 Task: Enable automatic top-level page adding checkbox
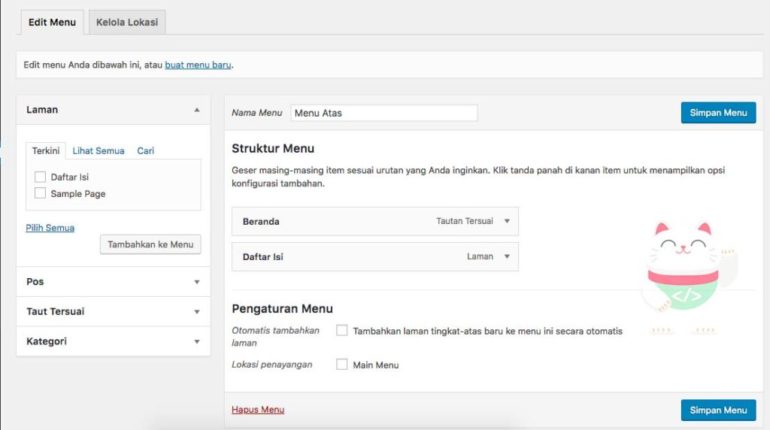coord(342,330)
